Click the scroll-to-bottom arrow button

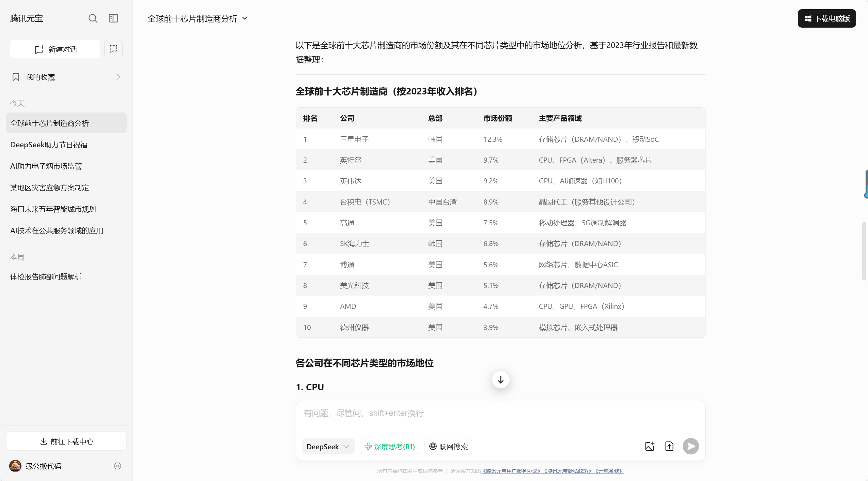[x=500, y=379]
